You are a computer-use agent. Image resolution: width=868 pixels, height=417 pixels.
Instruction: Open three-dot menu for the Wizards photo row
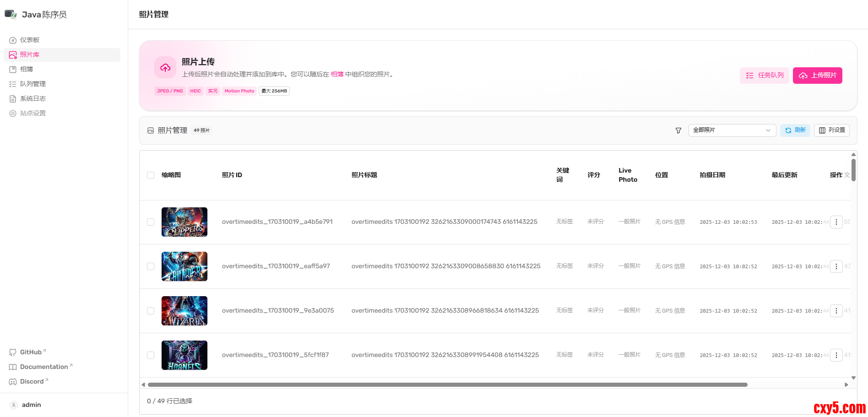click(836, 311)
